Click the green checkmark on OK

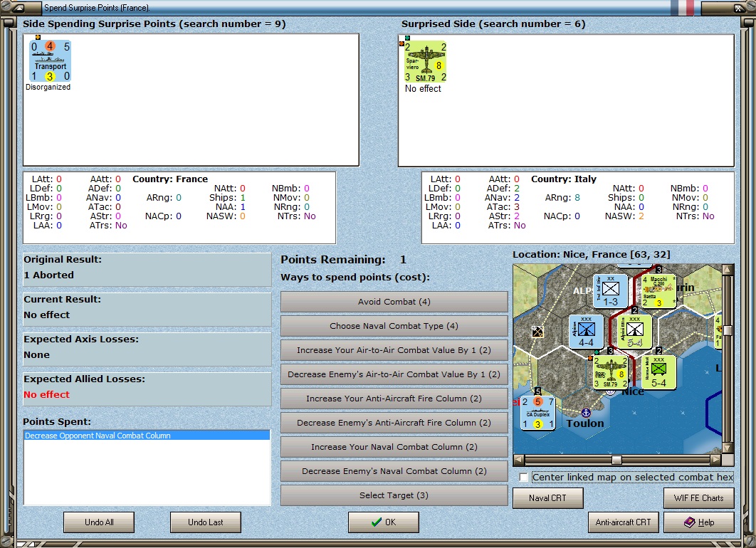(377, 522)
